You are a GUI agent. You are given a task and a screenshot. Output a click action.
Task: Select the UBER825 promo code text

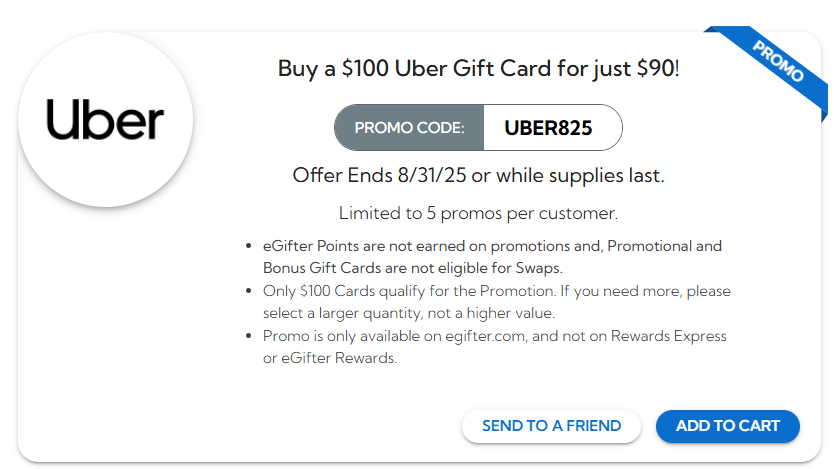(548, 128)
